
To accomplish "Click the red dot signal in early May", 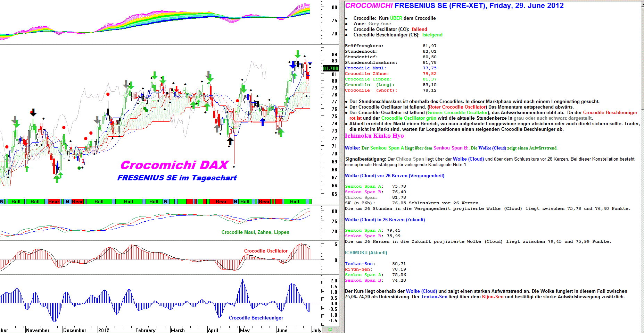I will (x=237, y=101).
